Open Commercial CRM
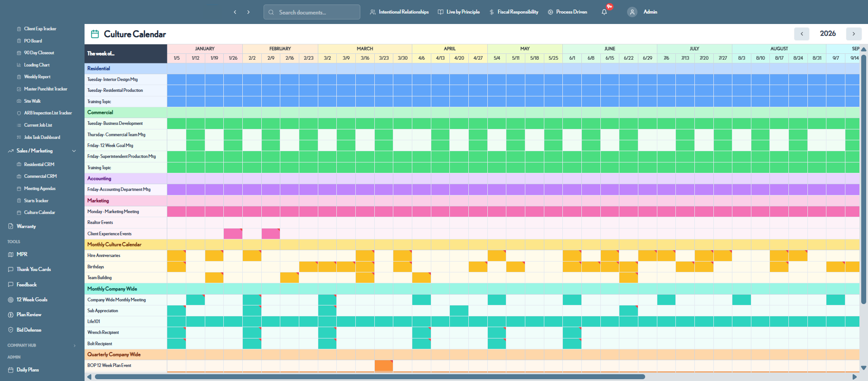Viewport: 868px width, 381px height. (40, 176)
